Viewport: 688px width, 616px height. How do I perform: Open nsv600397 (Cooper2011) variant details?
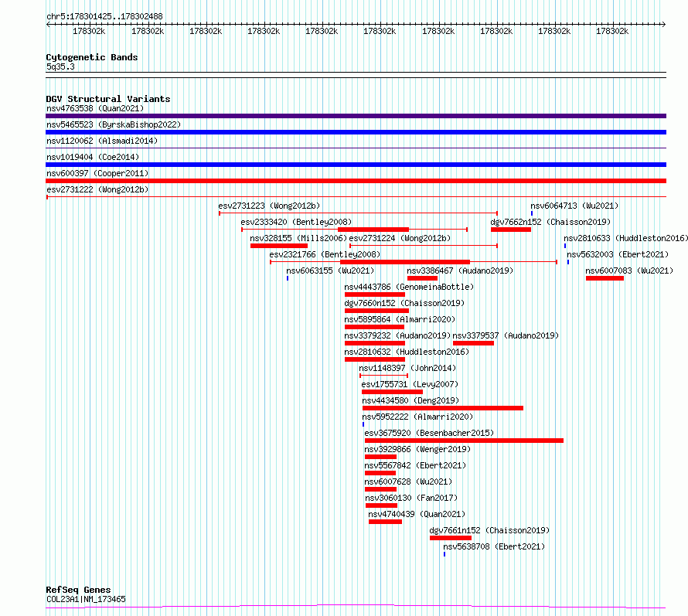97,173
